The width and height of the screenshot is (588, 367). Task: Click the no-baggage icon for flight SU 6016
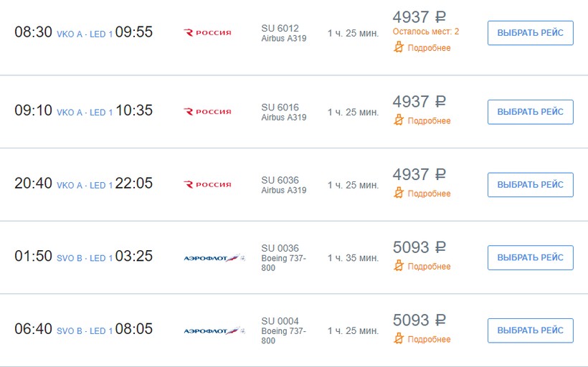click(x=399, y=120)
